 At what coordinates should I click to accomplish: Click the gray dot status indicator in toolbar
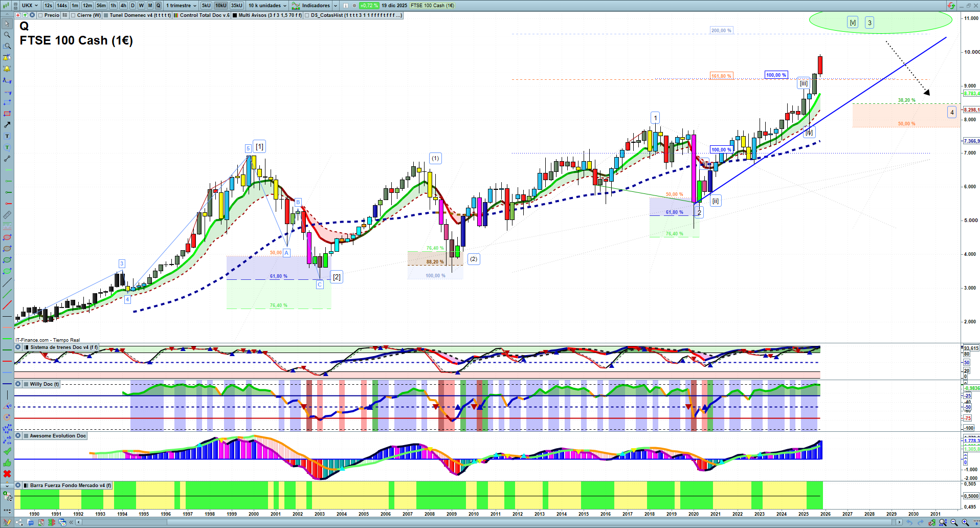[x=354, y=6]
